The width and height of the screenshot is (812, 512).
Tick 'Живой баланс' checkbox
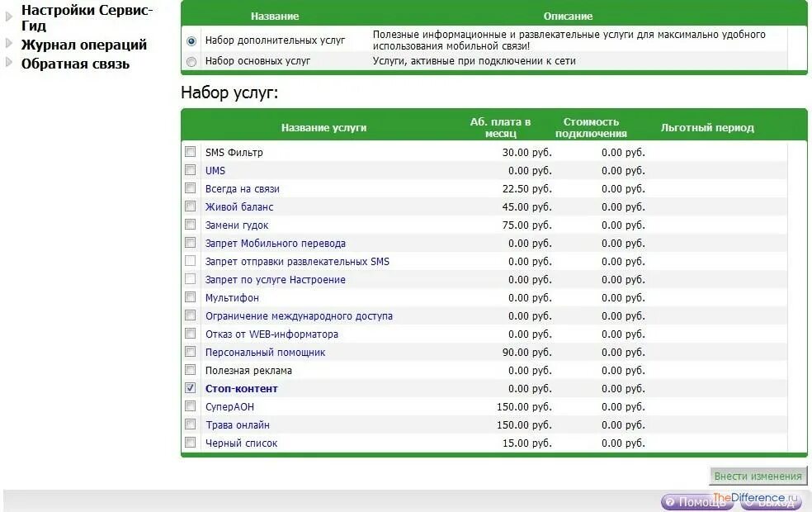[x=190, y=206]
